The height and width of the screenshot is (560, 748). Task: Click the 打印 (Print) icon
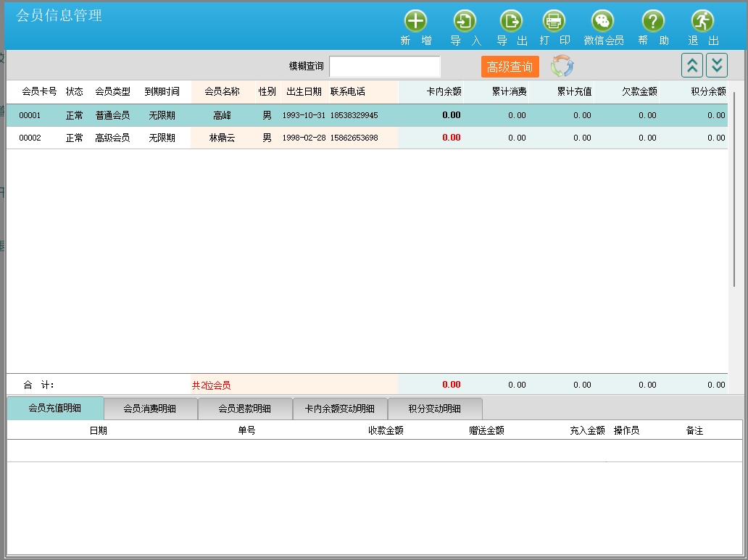tap(554, 21)
